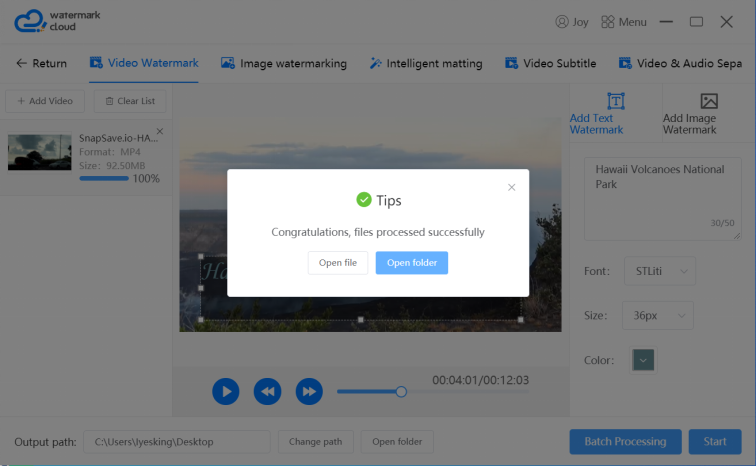Open the Video Subtitle tab
The height and width of the screenshot is (466, 756).
[550, 63]
